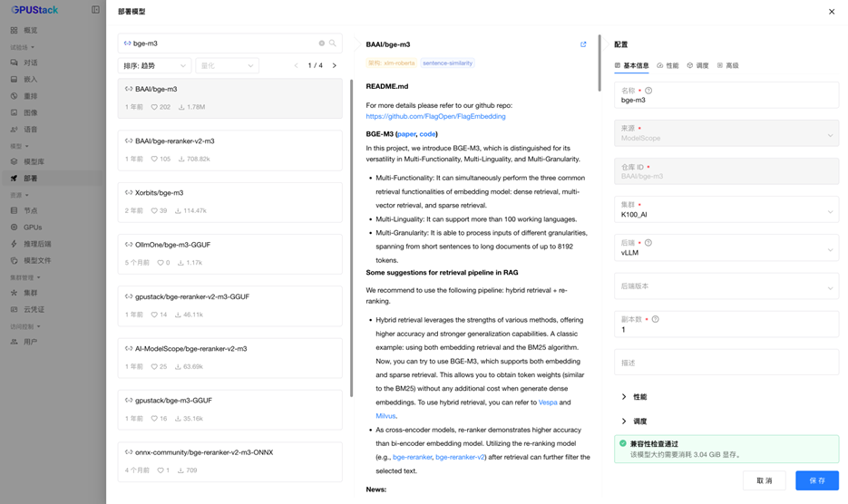The image size is (848, 504).
Task: Expand the 性能 section
Action: tap(634, 397)
